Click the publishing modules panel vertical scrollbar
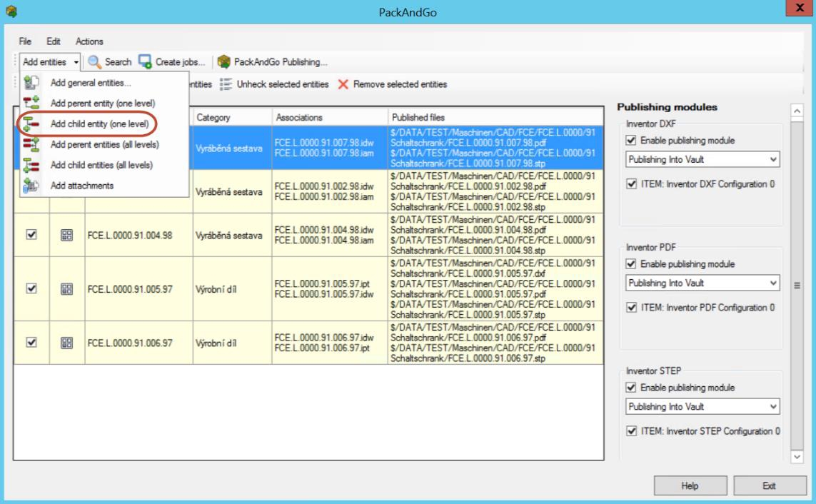The image size is (816, 504). [797, 286]
